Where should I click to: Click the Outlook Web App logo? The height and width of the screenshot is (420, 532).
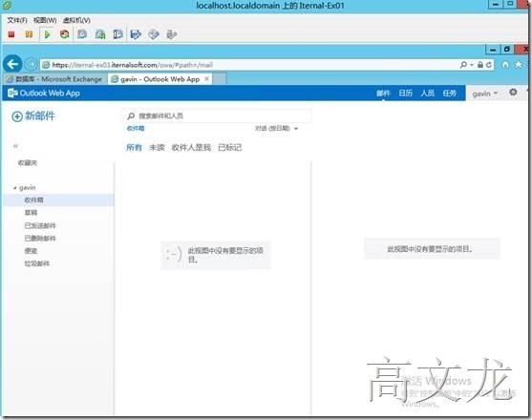click(x=44, y=93)
